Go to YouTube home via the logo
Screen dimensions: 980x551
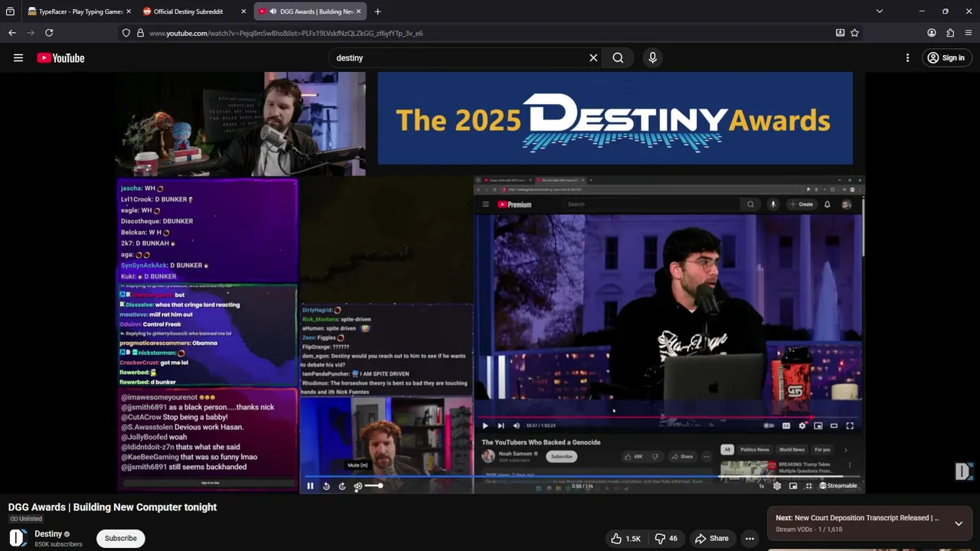[60, 58]
